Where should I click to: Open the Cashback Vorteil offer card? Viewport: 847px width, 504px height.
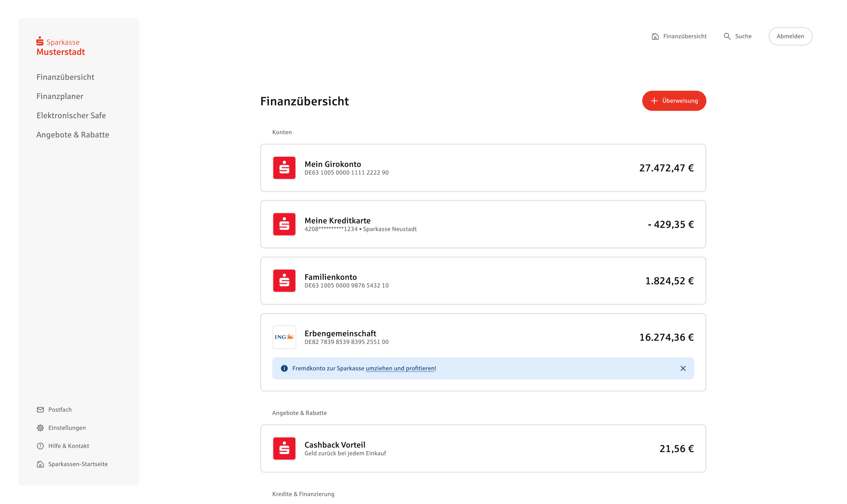[482, 448]
